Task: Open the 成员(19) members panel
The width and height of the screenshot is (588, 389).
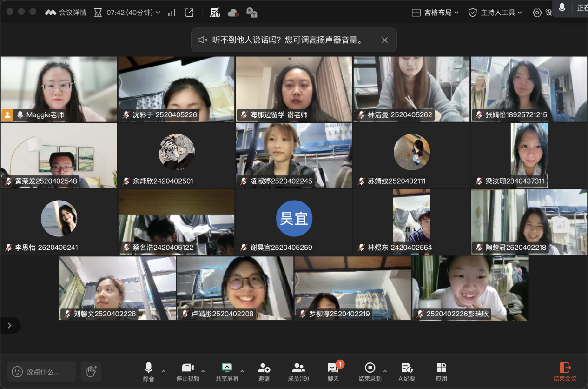Action: (x=298, y=372)
